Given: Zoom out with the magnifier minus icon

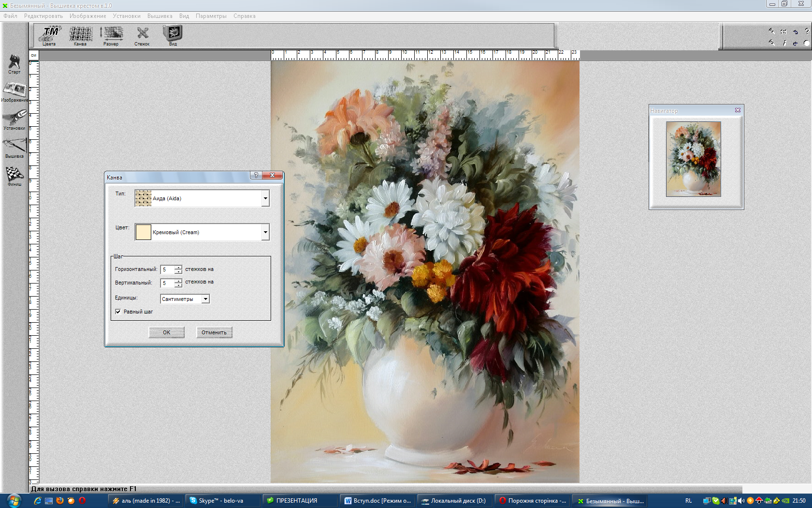Looking at the screenshot, I should tap(771, 43).
